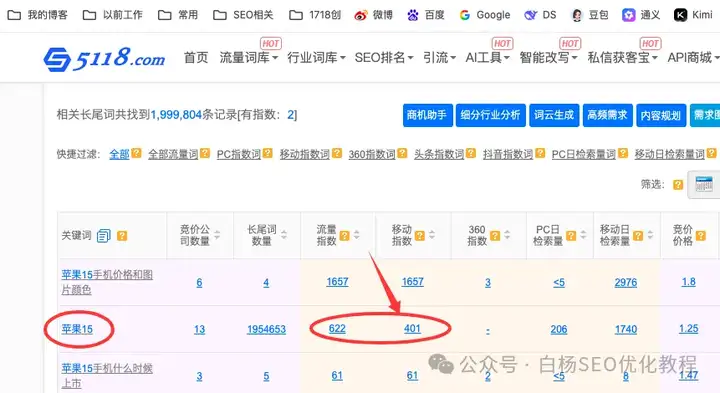Expand the SEO排名 navigation menu
The height and width of the screenshot is (393, 720).
tap(384, 58)
